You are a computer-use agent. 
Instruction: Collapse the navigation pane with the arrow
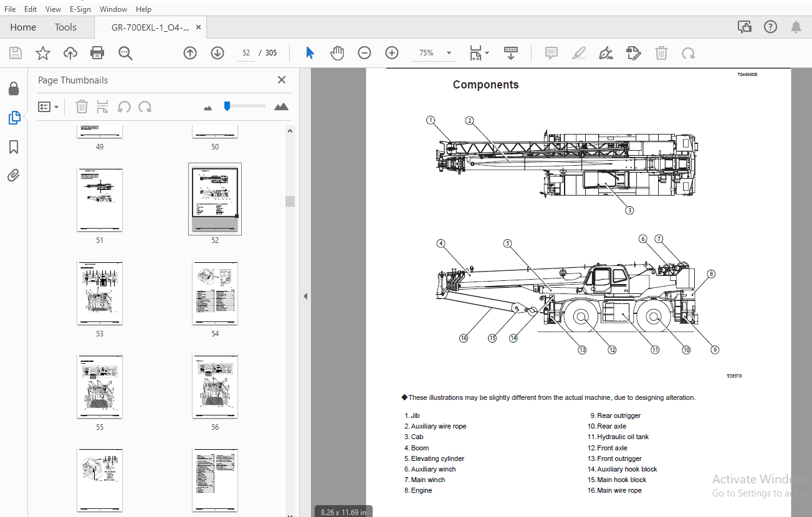(305, 296)
